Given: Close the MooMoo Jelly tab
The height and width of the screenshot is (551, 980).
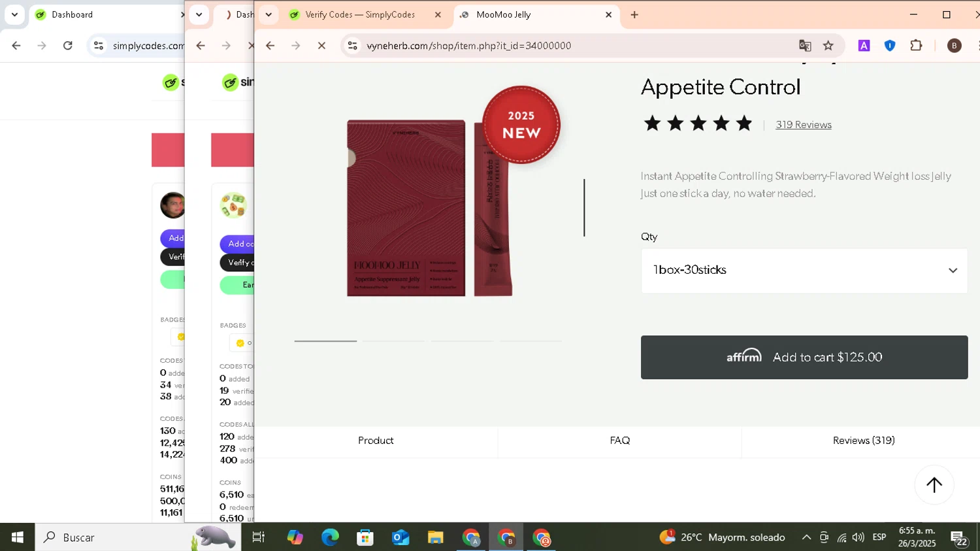Looking at the screenshot, I should tap(608, 14).
